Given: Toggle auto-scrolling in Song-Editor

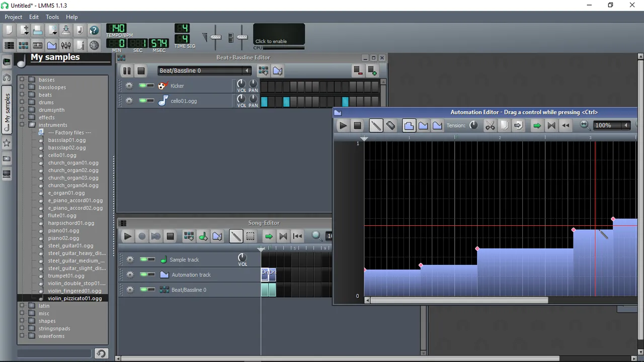Looking at the screenshot, I should [x=269, y=236].
